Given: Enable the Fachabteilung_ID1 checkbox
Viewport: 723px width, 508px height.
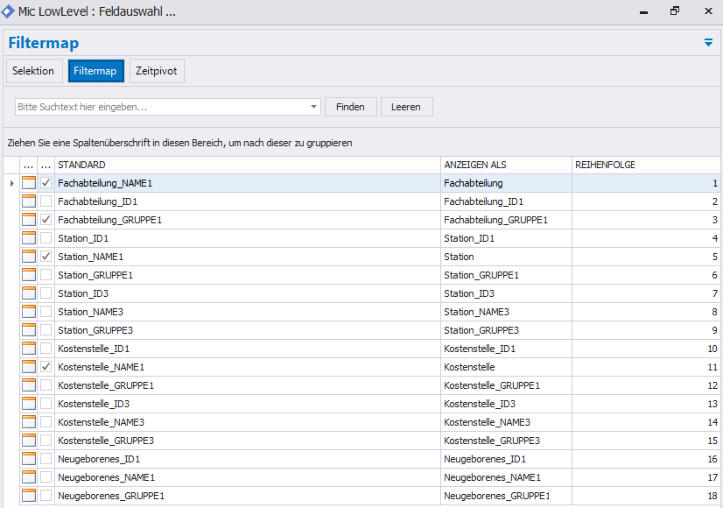Looking at the screenshot, I should [46, 202].
